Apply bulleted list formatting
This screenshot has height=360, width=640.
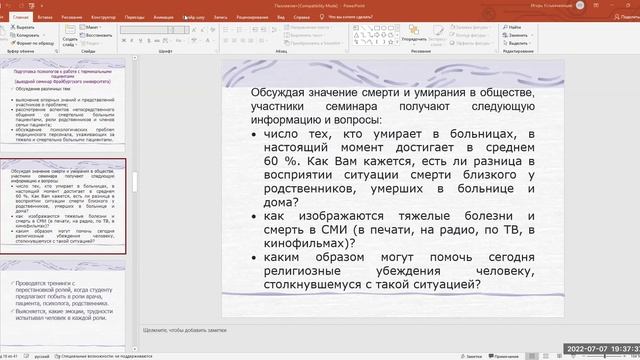(227, 30)
